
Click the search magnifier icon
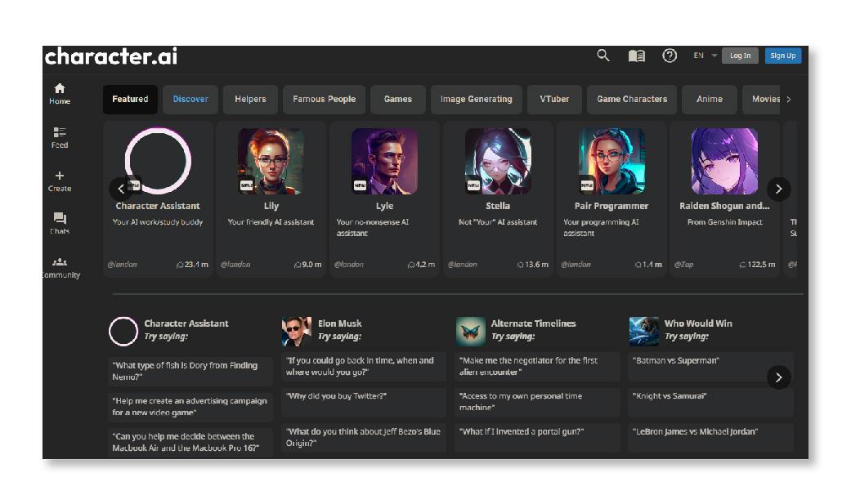(603, 56)
